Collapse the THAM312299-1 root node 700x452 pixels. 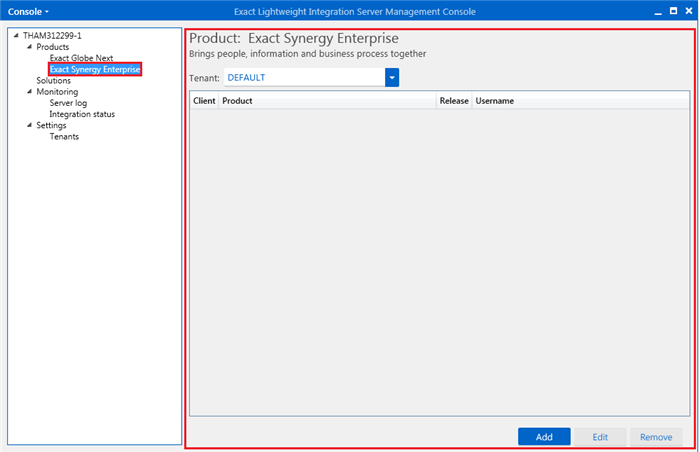pos(16,35)
